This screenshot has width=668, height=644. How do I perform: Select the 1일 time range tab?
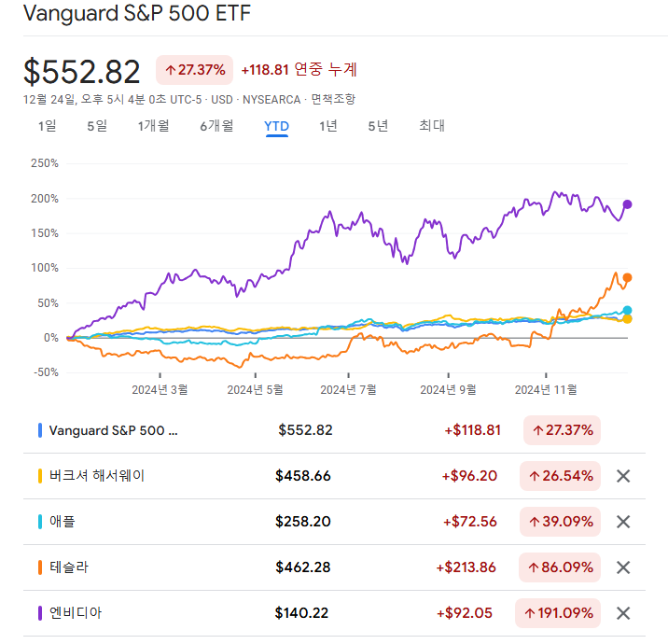coord(47,127)
